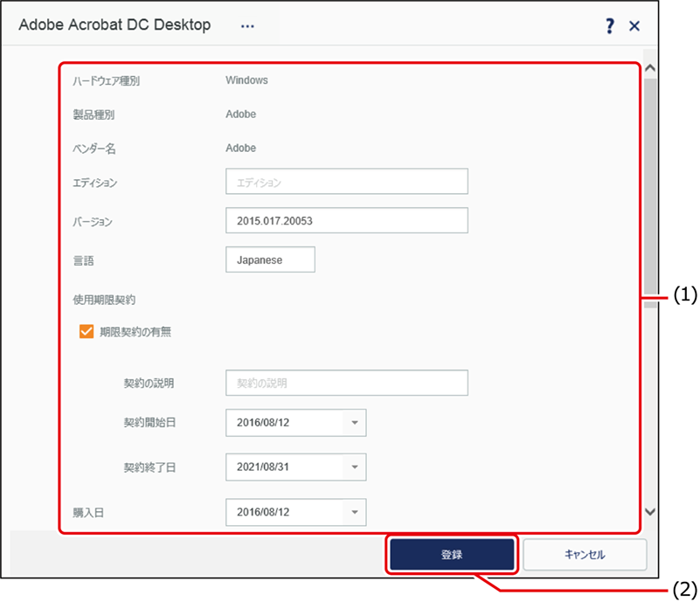Click the 登録 button
This screenshot has height=602, width=700.
pyautogui.click(x=452, y=555)
